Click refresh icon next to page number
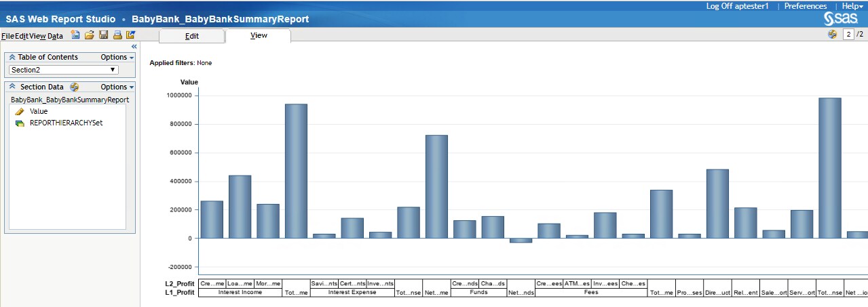This screenshot has width=868, height=307. coord(832,35)
